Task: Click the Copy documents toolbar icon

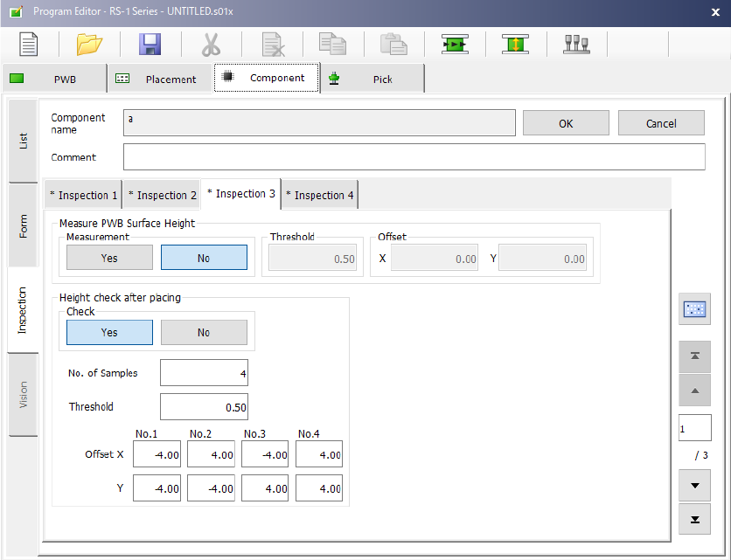Action: pos(333,45)
